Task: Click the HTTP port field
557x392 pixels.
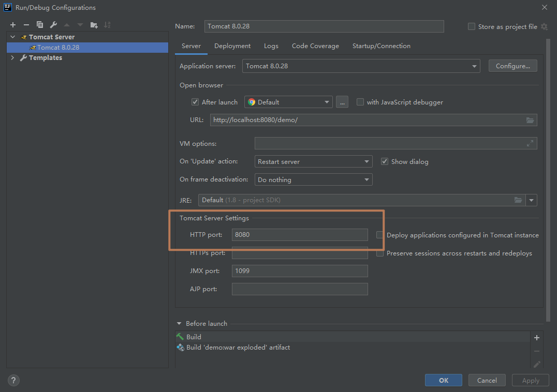Action: [x=300, y=235]
